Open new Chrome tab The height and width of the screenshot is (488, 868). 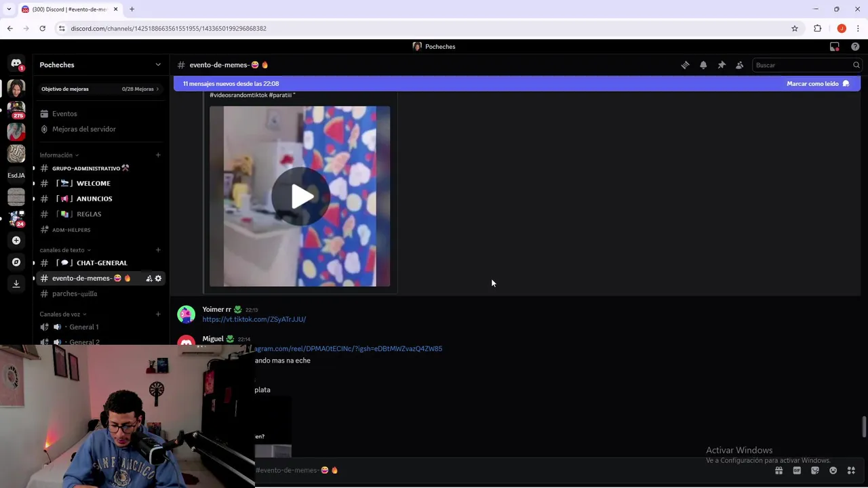pos(132,9)
